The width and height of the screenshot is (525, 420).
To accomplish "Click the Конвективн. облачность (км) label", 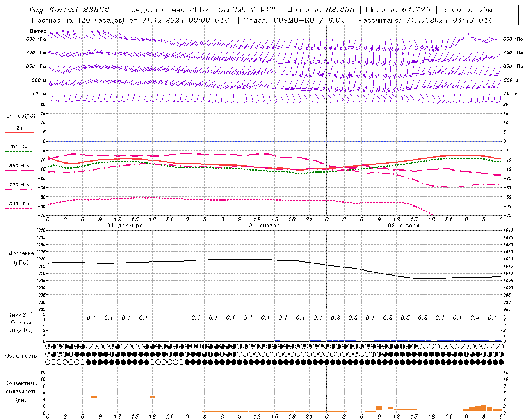I will point(21,392).
